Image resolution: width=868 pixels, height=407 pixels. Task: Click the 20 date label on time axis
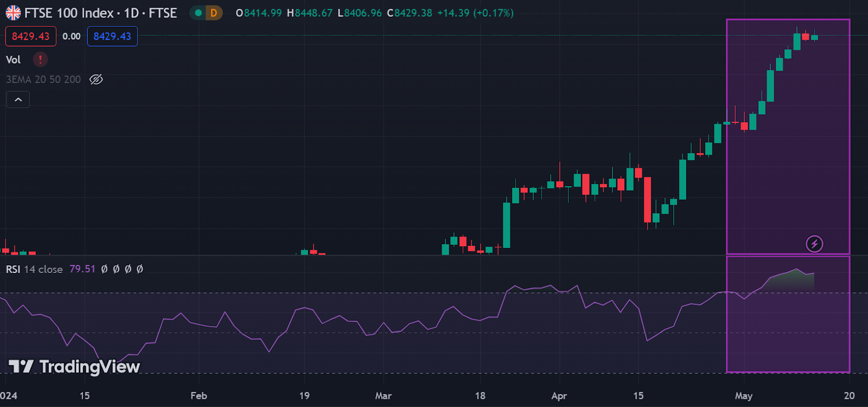point(849,396)
